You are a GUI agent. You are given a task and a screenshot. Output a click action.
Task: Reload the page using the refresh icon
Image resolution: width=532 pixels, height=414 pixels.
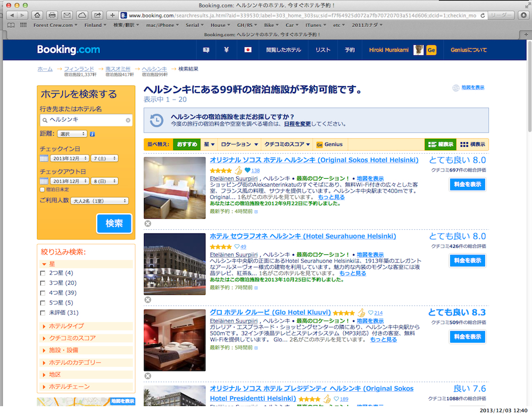coord(483,15)
